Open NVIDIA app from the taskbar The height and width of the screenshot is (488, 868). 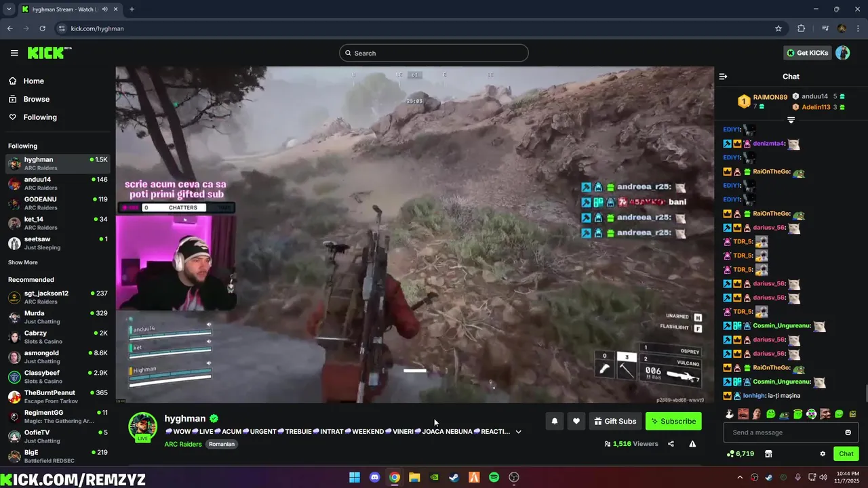pos(434,477)
